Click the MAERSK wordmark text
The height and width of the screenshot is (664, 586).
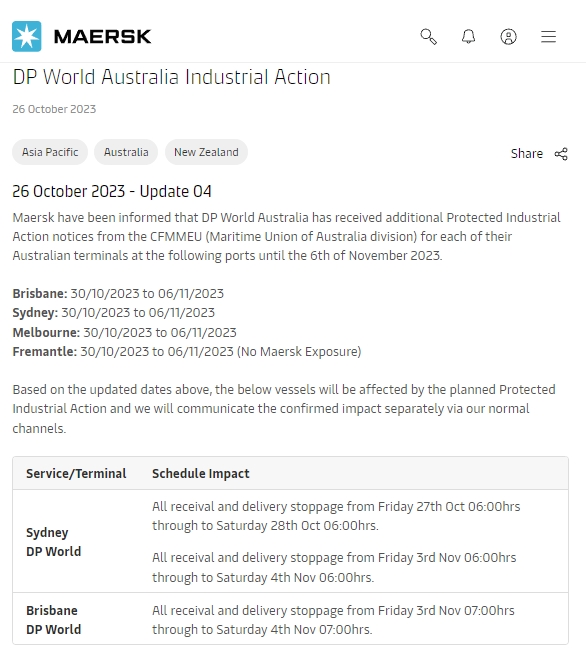click(x=102, y=36)
